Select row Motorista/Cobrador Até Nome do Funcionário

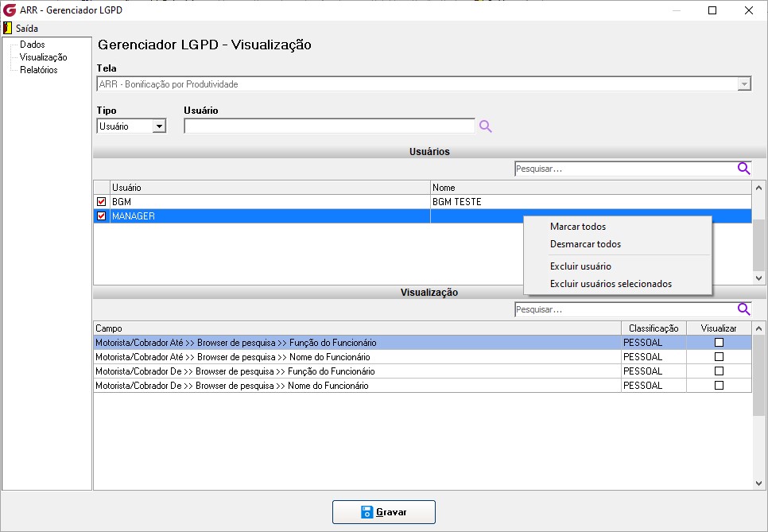[x=422, y=356]
